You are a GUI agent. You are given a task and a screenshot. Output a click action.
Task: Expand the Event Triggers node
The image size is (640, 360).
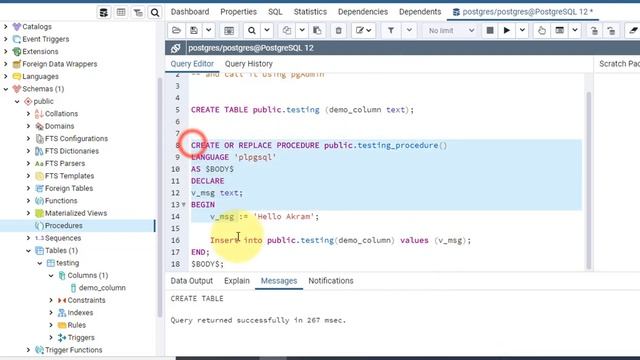point(6,39)
